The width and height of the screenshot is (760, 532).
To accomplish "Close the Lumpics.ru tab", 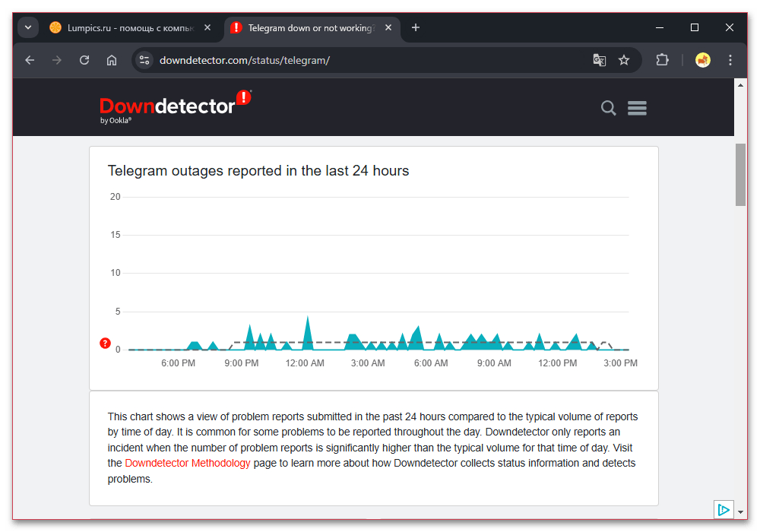I will tap(207, 27).
